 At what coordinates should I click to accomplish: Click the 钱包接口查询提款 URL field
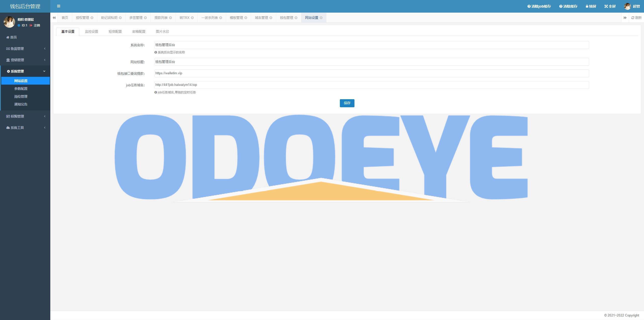coord(372,73)
